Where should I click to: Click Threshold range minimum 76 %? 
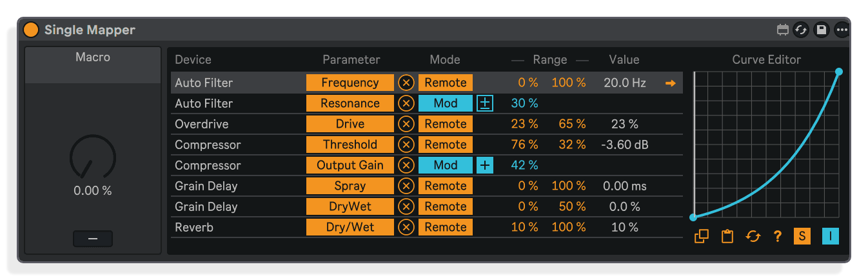click(524, 145)
